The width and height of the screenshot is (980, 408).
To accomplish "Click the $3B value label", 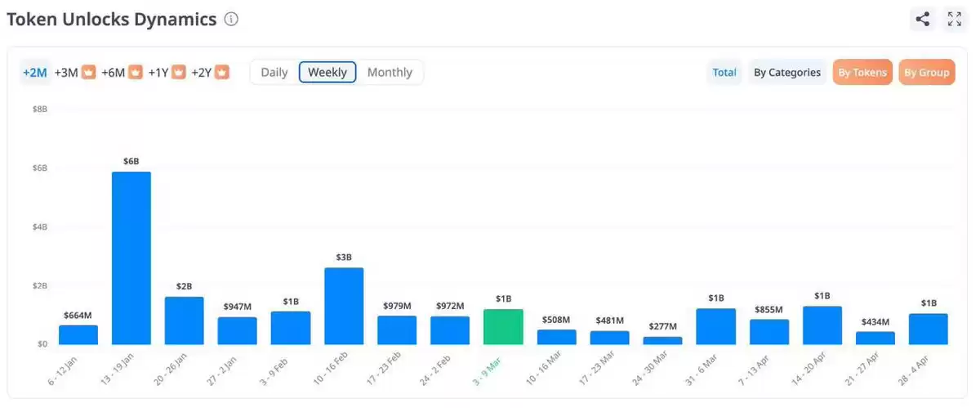I will click(344, 258).
